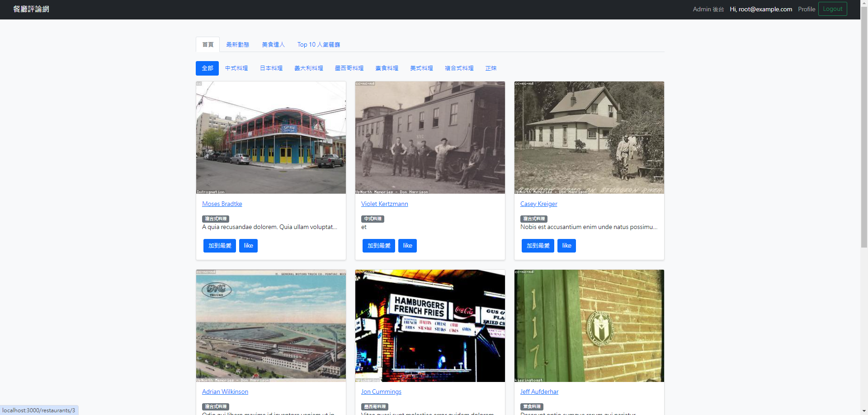Click the scrollbar up arrow
868x415 pixels.
864,4
